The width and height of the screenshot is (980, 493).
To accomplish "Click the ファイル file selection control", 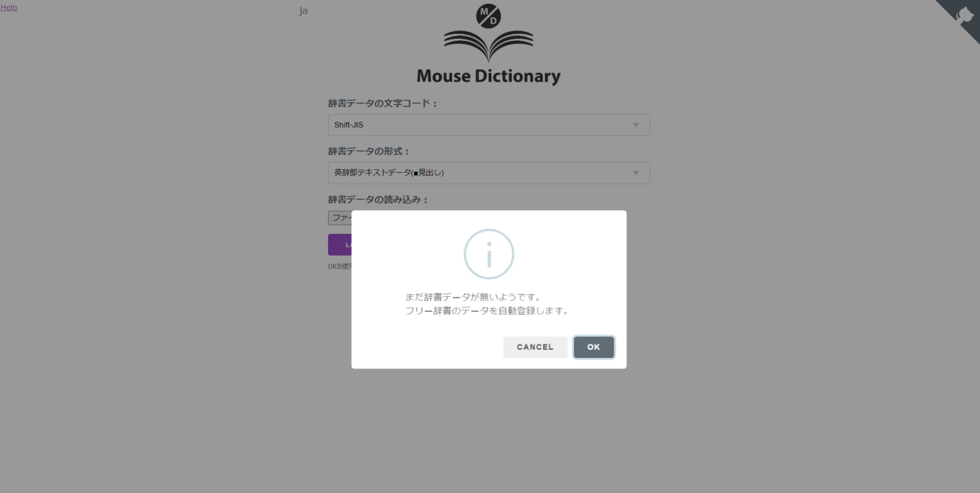I will coord(341,218).
